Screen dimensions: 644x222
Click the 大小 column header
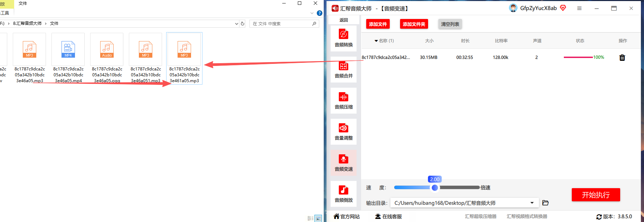coord(429,41)
